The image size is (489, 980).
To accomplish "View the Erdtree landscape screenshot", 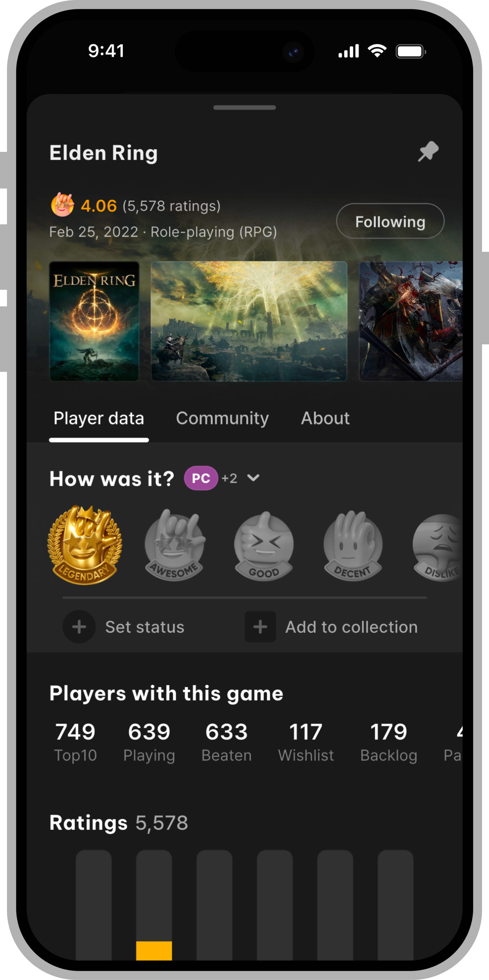I will pyautogui.click(x=249, y=321).
